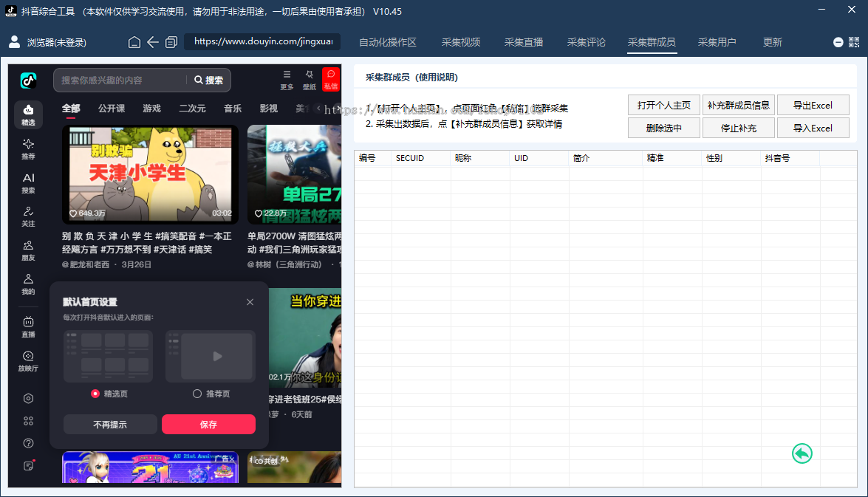Click the @肥龙和老西 author name
Image resolution: width=868 pixels, height=497 pixels.
[86, 264]
